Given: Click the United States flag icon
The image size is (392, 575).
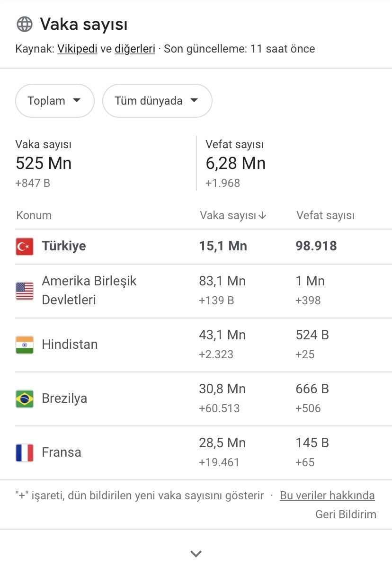Looking at the screenshot, I should pos(25,291).
